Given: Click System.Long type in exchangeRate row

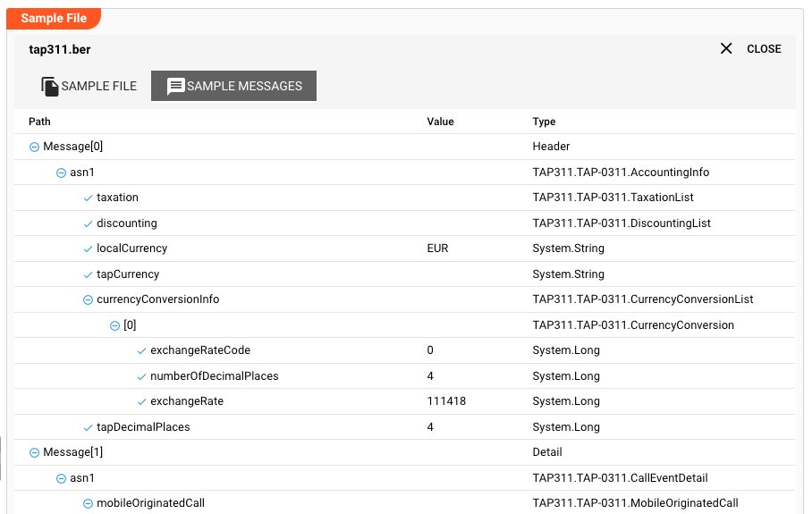Looking at the screenshot, I should pyautogui.click(x=566, y=401).
